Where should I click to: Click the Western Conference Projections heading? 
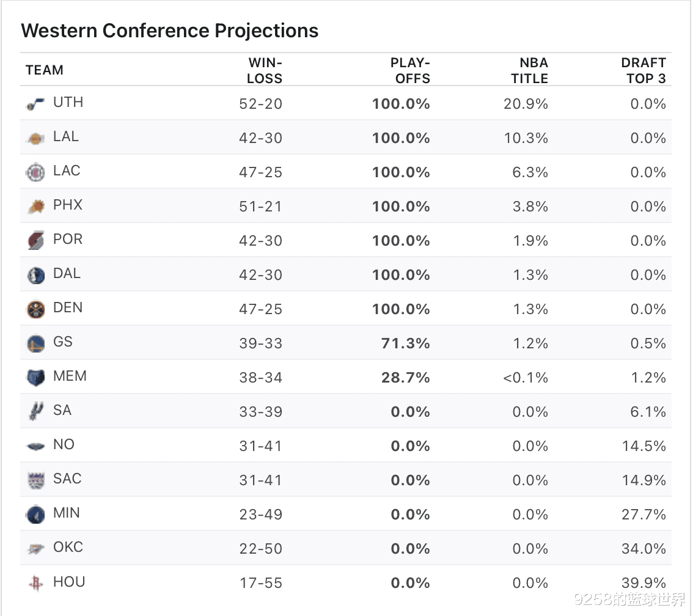tap(170, 31)
